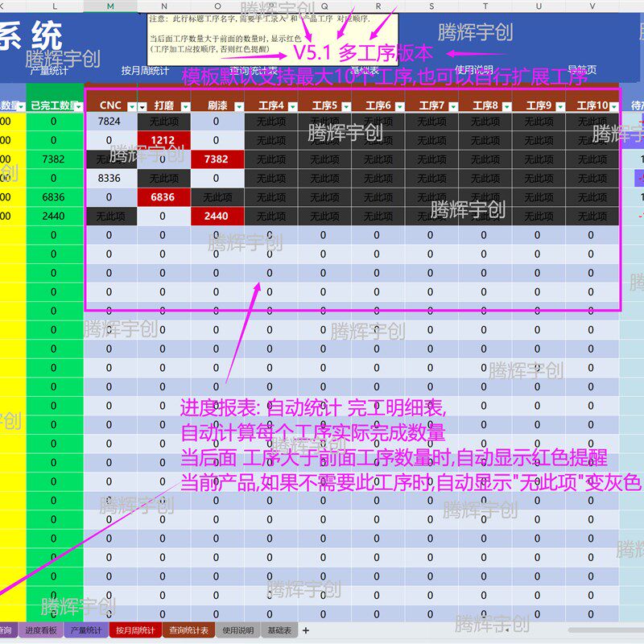
Task: Select 无此项 cell under 打磨 in 7824 row
Action: click(x=164, y=122)
